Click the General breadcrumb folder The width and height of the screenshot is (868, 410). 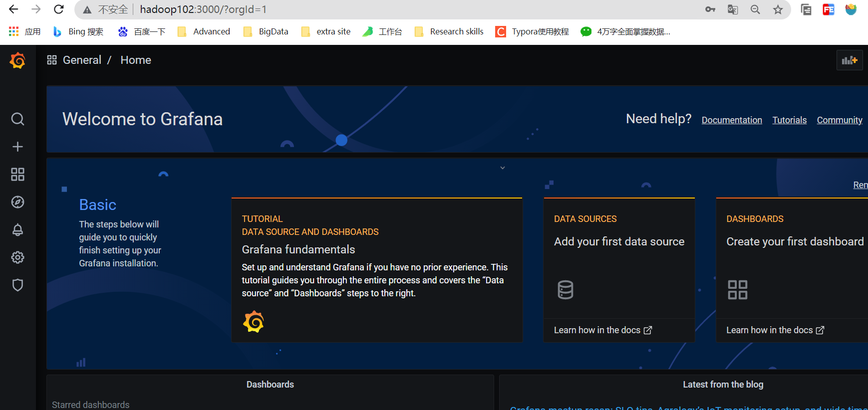[x=82, y=60]
